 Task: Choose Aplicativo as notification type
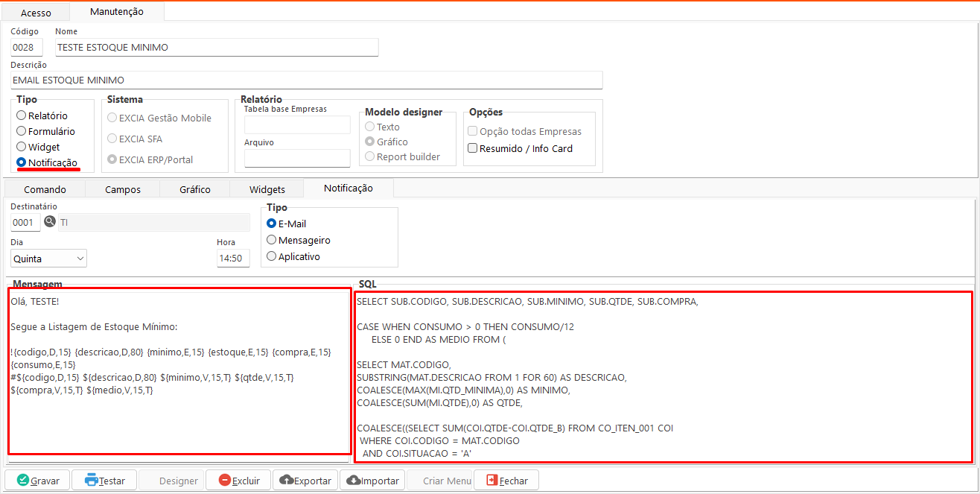pos(272,256)
